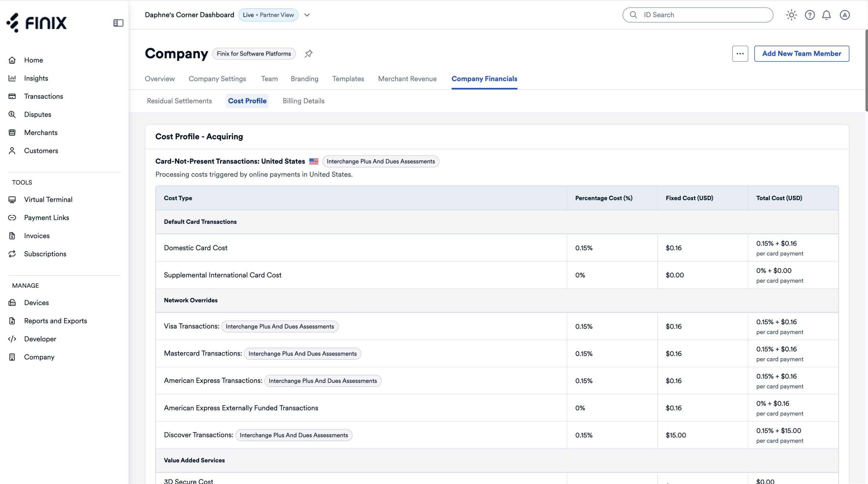Switch to the Company Settings tab
Image resolution: width=868 pixels, height=484 pixels.
(217, 78)
